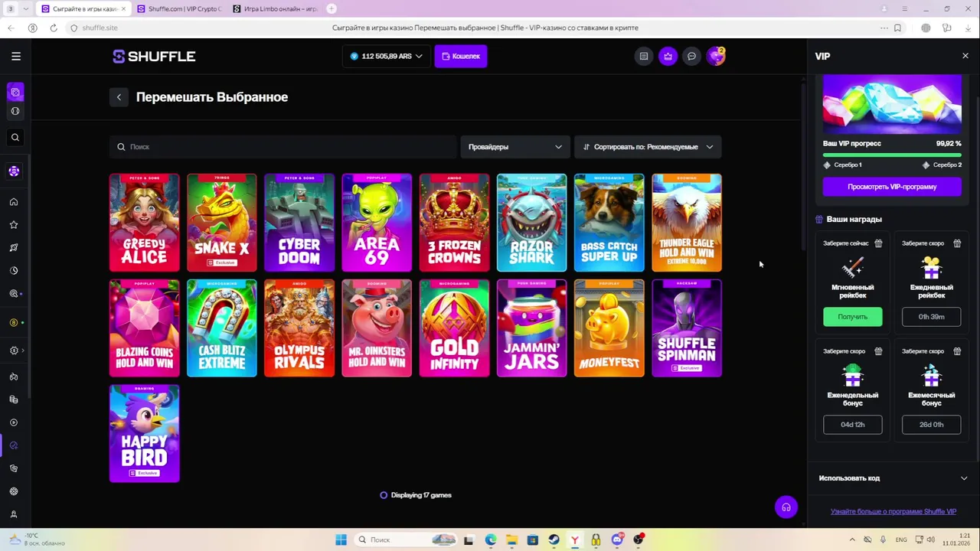Open the casino section icon in sidebar
The width and height of the screenshot is (980, 551).
15,93
